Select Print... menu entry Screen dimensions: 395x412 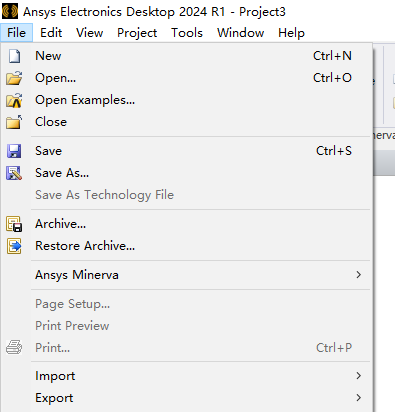[x=187, y=348]
